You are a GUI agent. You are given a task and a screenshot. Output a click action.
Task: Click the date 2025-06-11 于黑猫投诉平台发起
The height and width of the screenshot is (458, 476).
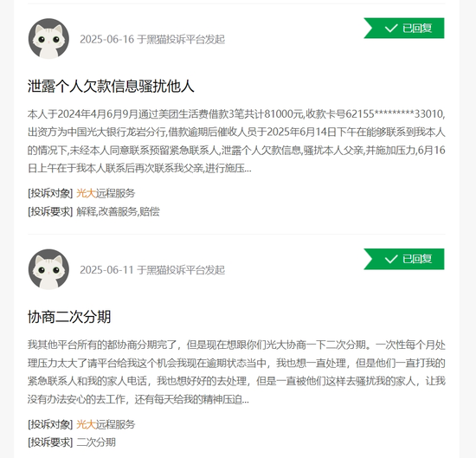coord(152,270)
